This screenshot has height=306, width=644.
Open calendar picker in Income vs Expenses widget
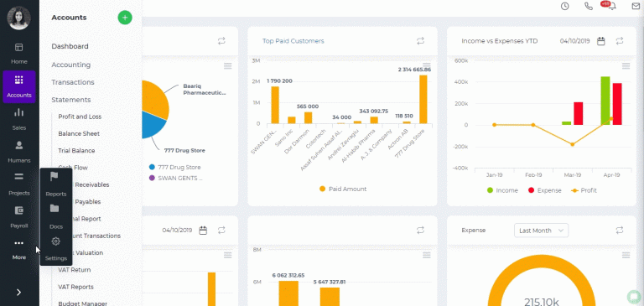point(601,41)
